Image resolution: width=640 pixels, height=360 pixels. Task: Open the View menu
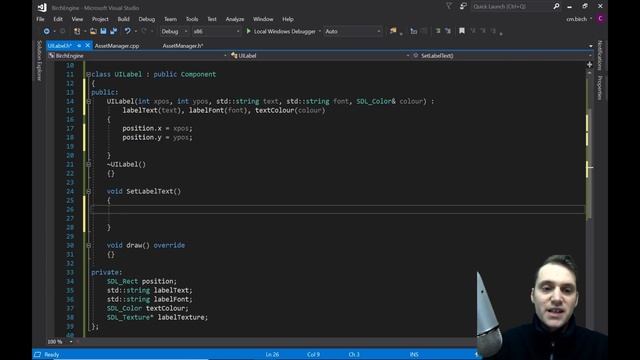click(x=77, y=19)
